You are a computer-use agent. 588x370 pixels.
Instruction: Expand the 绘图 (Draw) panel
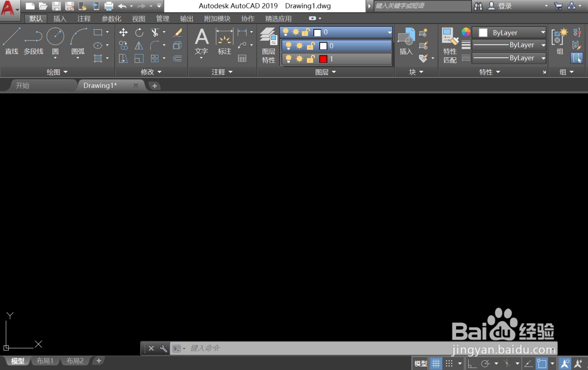tap(57, 72)
